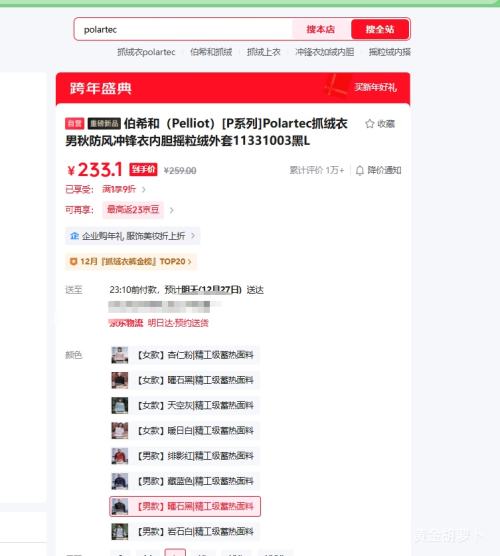Image resolution: width=500 pixels, height=556 pixels.
Task: Expand the 最高返23京豆 reward chevron
Action: pyautogui.click(x=172, y=210)
